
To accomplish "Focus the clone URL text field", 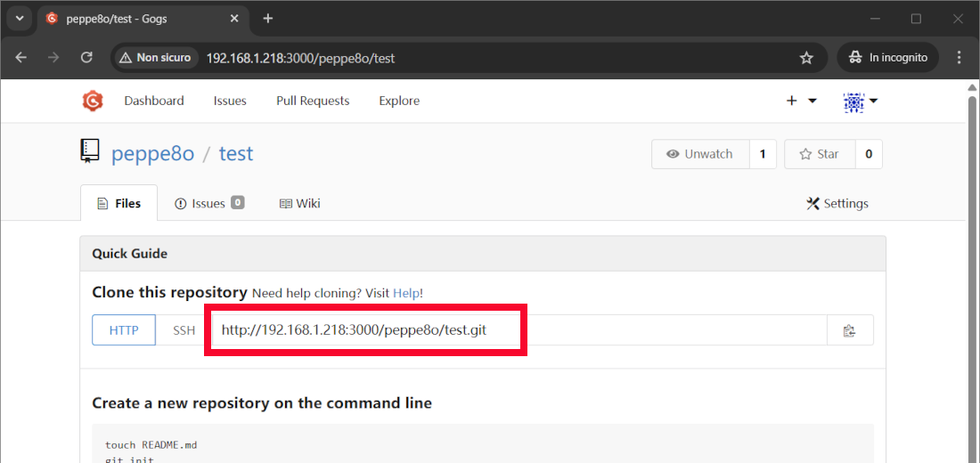I will (519, 330).
